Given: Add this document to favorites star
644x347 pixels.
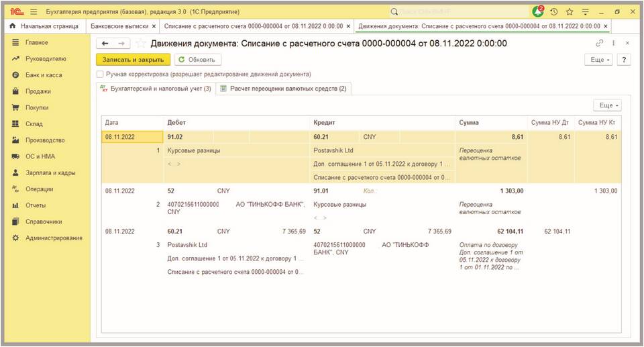Looking at the screenshot, I should 140,43.
